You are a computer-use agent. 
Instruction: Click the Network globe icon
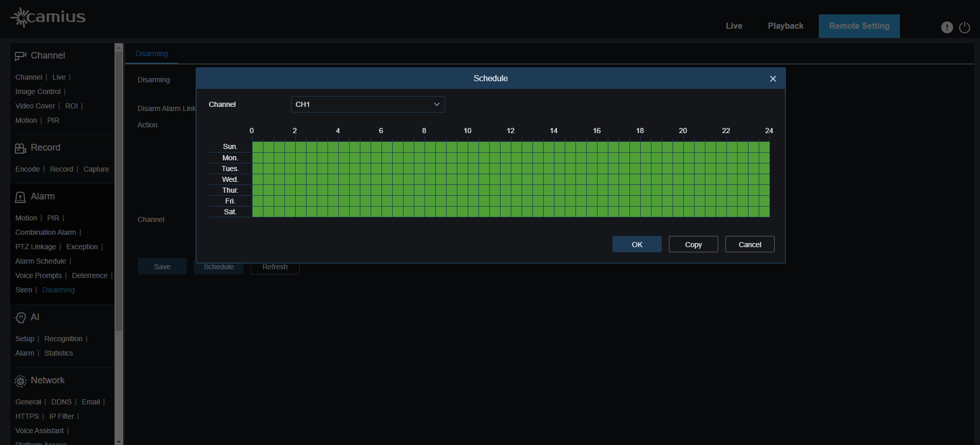20,381
